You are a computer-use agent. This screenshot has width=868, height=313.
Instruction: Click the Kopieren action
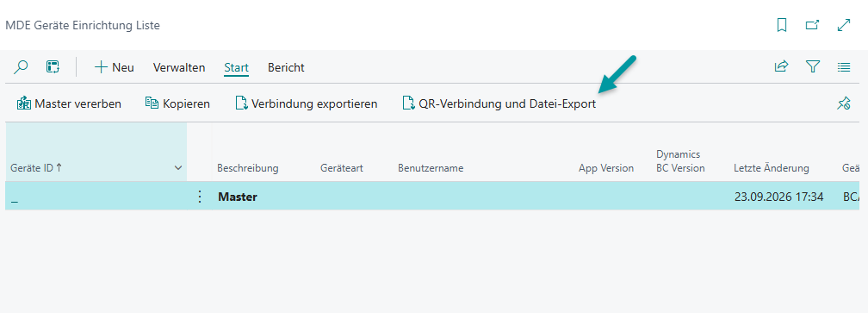pos(177,103)
